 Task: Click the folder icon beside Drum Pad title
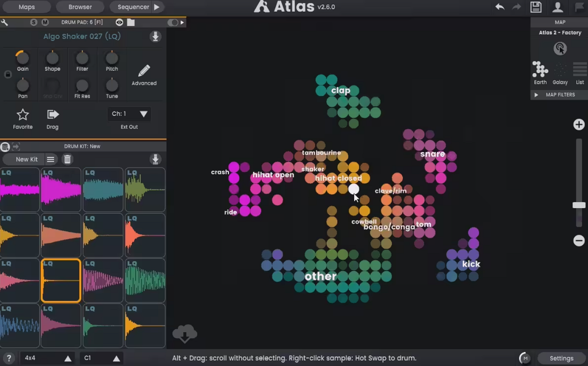(x=131, y=23)
